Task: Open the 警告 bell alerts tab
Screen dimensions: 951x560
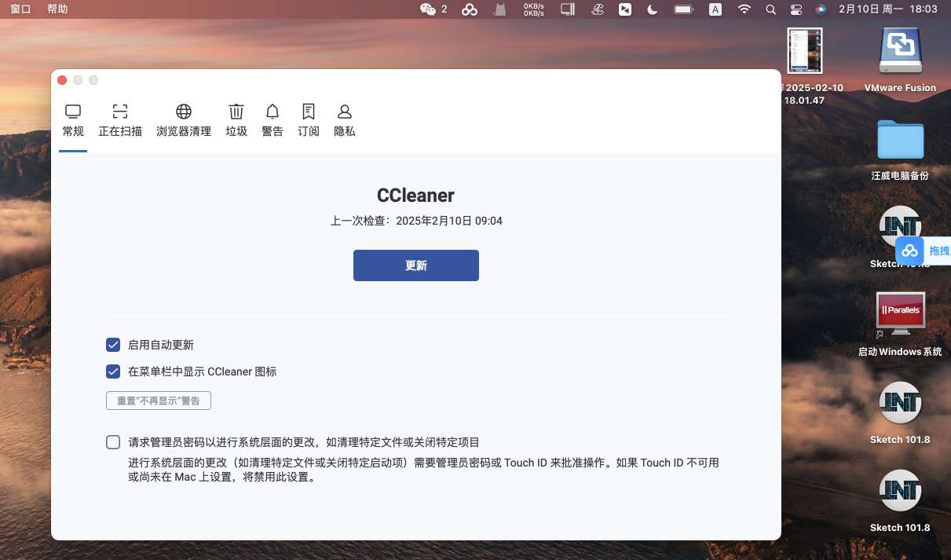Action: tap(272, 120)
